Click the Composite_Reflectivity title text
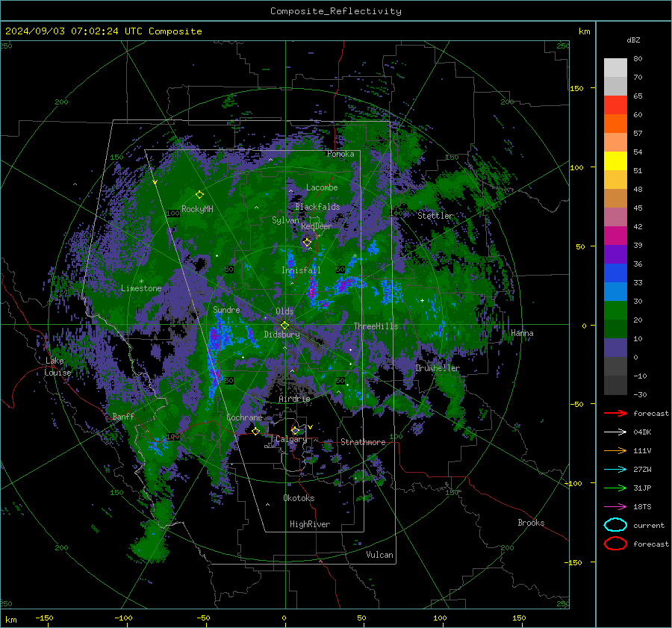Viewport: 672px width, 628px height. pyautogui.click(x=335, y=11)
